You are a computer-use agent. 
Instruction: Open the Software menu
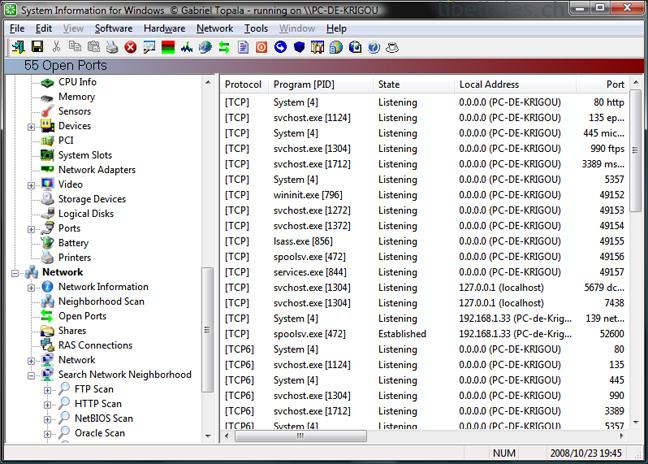(x=114, y=29)
